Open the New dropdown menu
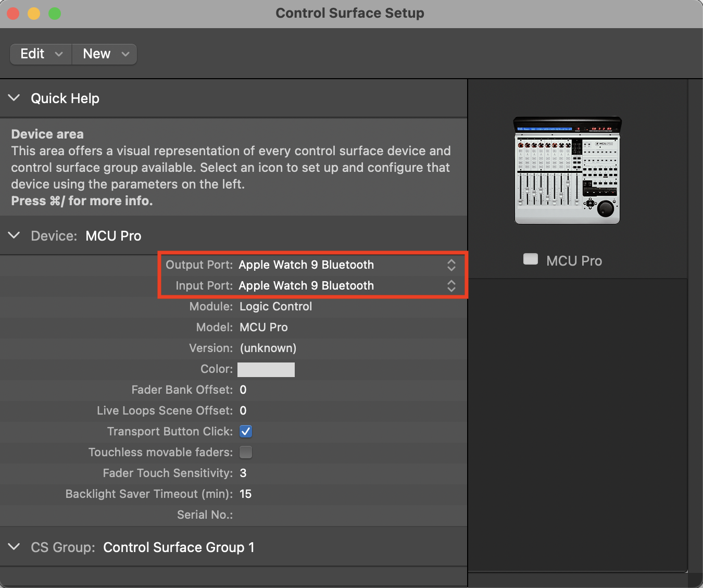This screenshot has height=588, width=703. tap(105, 54)
